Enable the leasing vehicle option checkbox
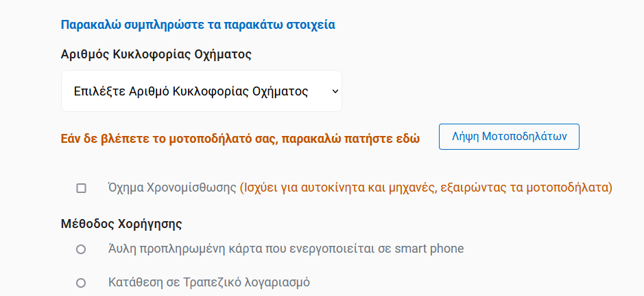Image resolution: width=644 pixels, height=296 pixels. (x=82, y=188)
